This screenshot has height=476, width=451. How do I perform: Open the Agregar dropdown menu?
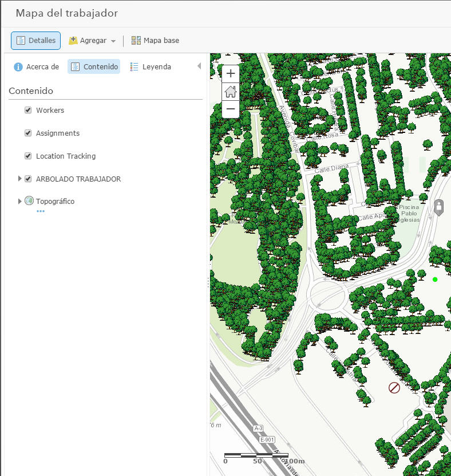pyautogui.click(x=92, y=40)
